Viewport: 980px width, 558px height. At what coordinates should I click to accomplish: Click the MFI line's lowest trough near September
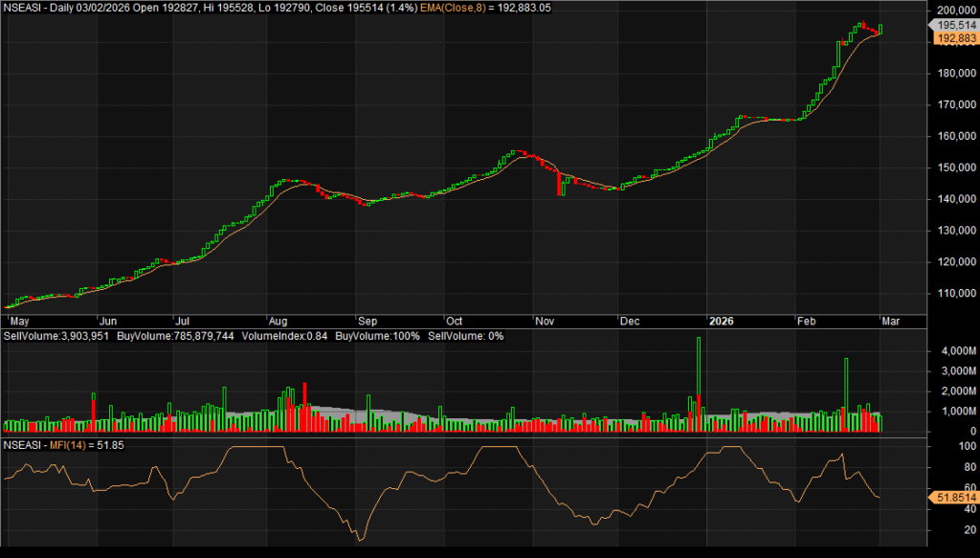tap(360, 541)
